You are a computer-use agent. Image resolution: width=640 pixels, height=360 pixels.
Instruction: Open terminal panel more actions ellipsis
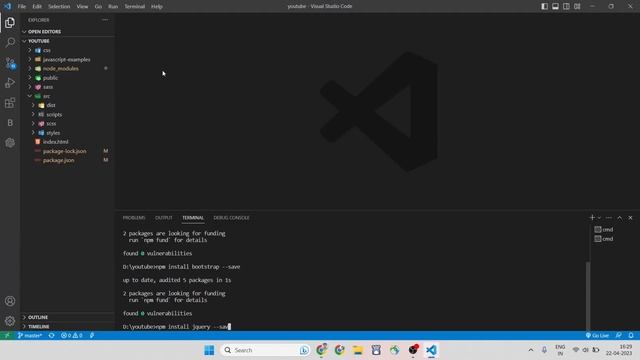pyautogui.click(x=609, y=218)
